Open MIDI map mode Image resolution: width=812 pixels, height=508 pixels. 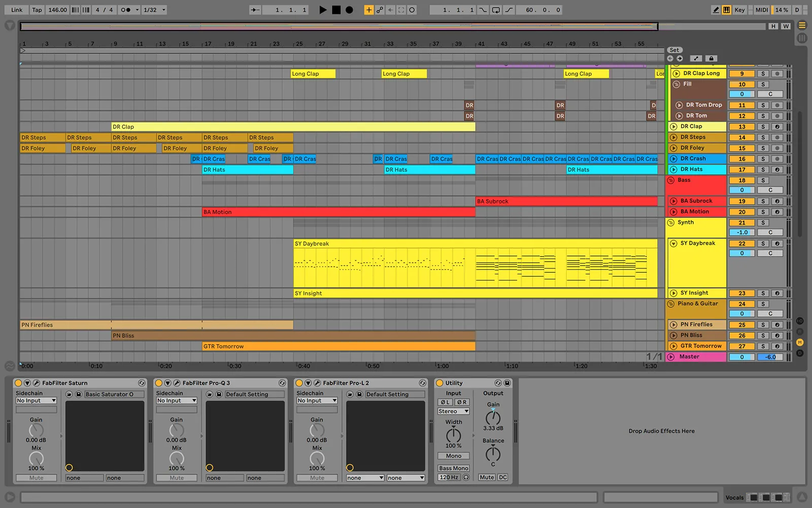coord(761,10)
